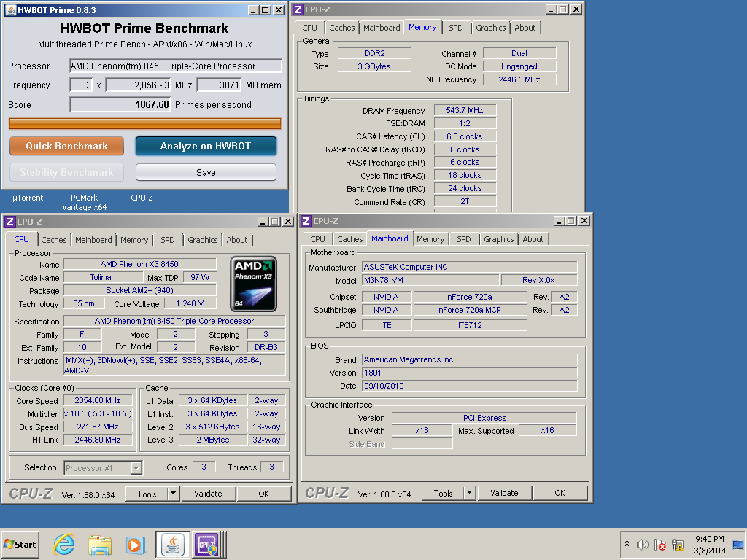This screenshot has width=747, height=560.
Task: Select Graphics tab in the Memory window
Action: click(491, 28)
